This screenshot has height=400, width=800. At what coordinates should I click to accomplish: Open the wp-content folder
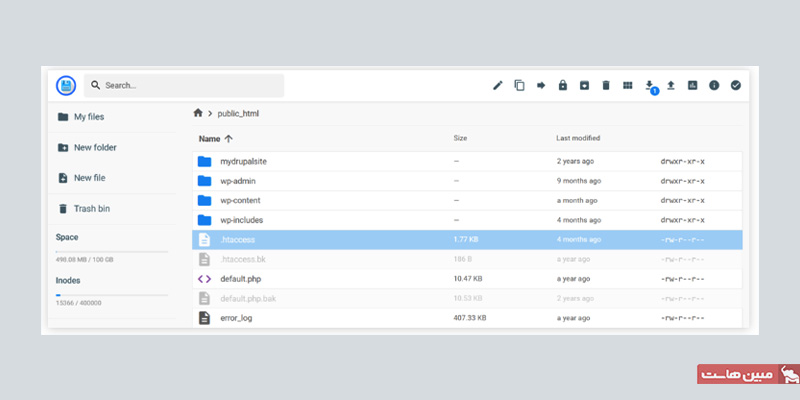tap(241, 200)
